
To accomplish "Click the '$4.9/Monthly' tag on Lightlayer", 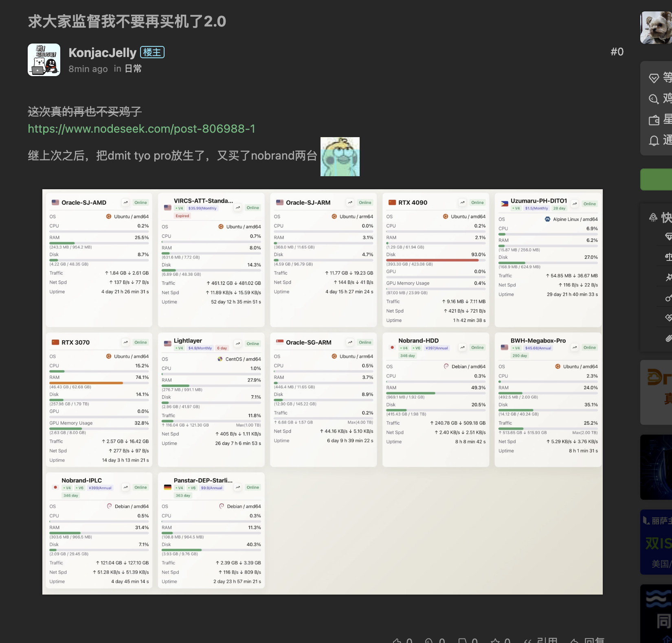I will coord(200,348).
